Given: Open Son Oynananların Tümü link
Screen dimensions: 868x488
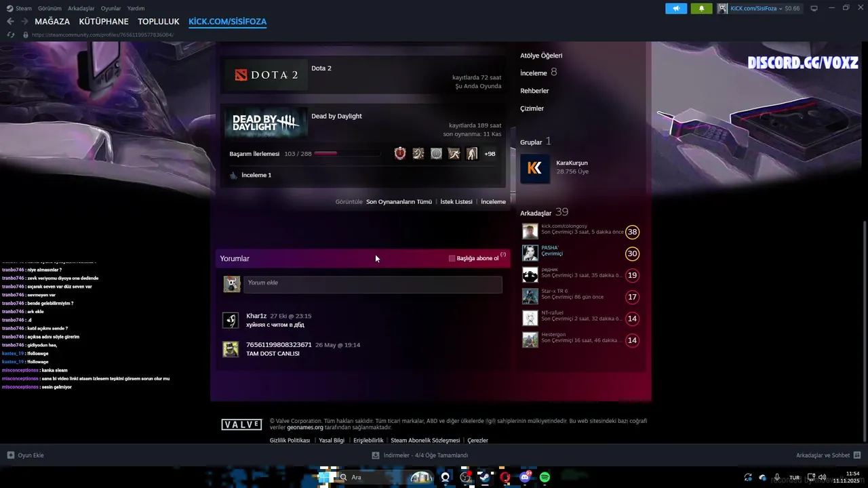Looking at the screenshot, I should point(399,202).
